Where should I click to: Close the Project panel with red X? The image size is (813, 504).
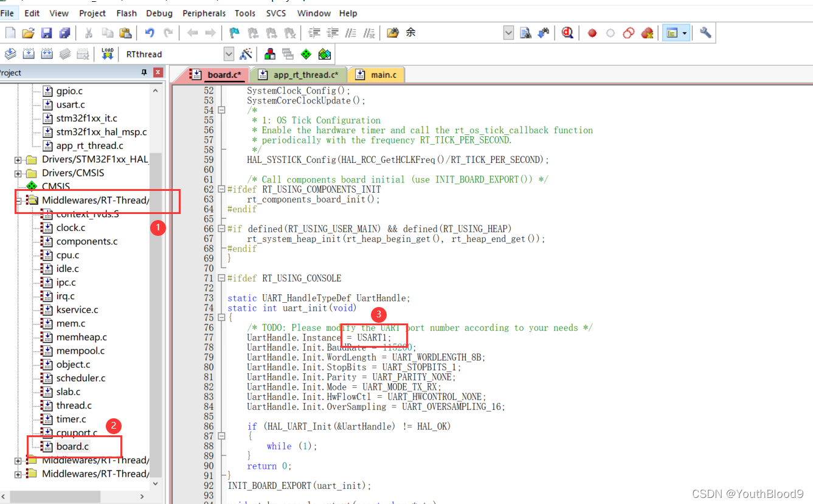click(x=158, y=72)
